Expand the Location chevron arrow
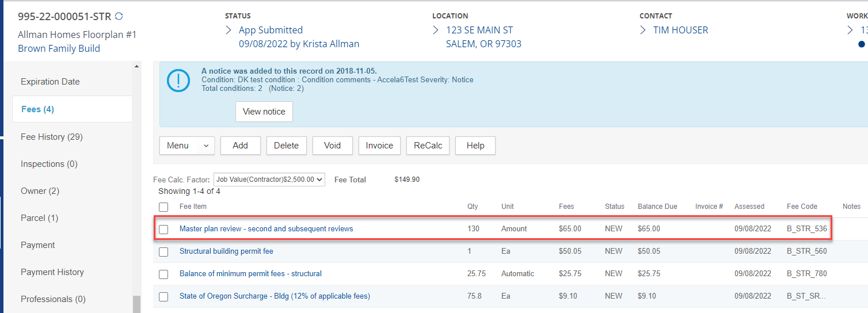Viewport: 868px width, 313px height. click(x=436, y=30)
